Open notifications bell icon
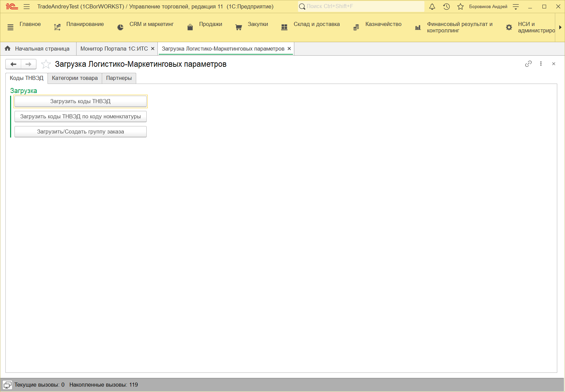This screenshot has height=392, width=565. point(432,7)
